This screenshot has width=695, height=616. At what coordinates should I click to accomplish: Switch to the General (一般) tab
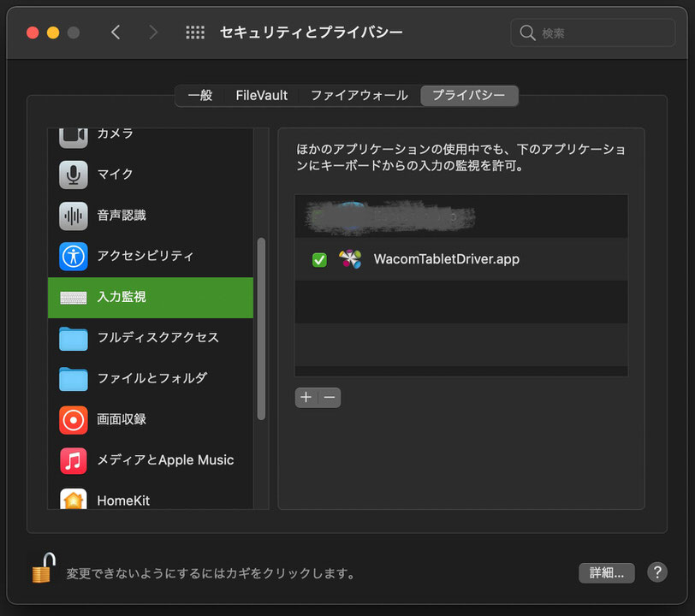200,96
